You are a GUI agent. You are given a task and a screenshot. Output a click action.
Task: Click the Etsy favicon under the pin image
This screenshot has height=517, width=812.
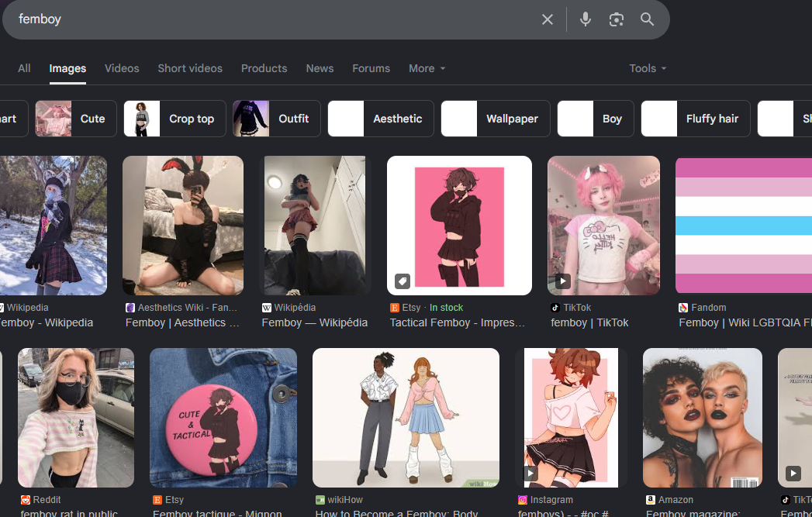157,500
